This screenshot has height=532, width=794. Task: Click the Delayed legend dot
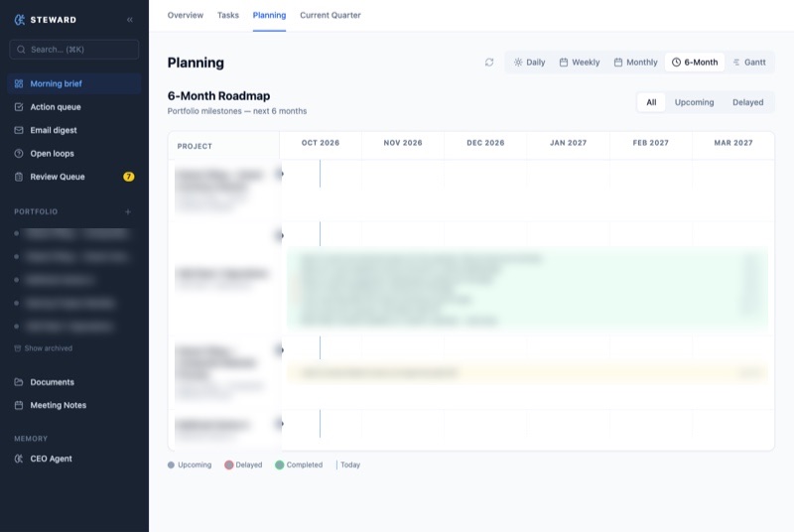229,465
